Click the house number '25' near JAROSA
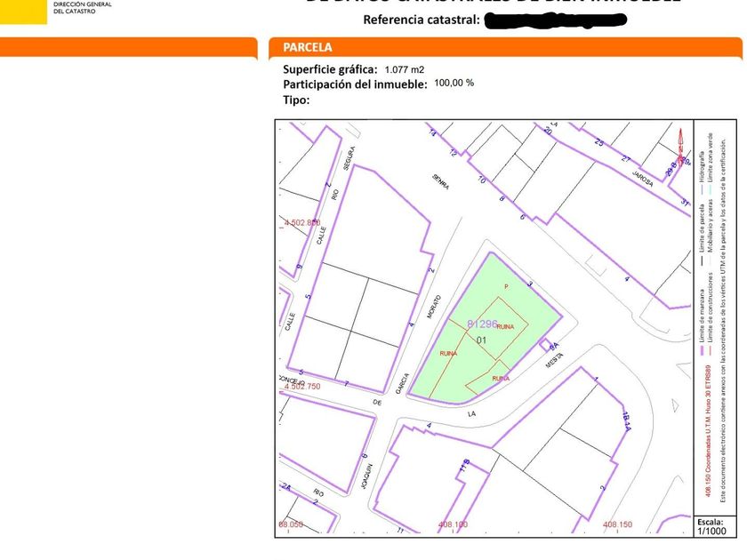 599,142
